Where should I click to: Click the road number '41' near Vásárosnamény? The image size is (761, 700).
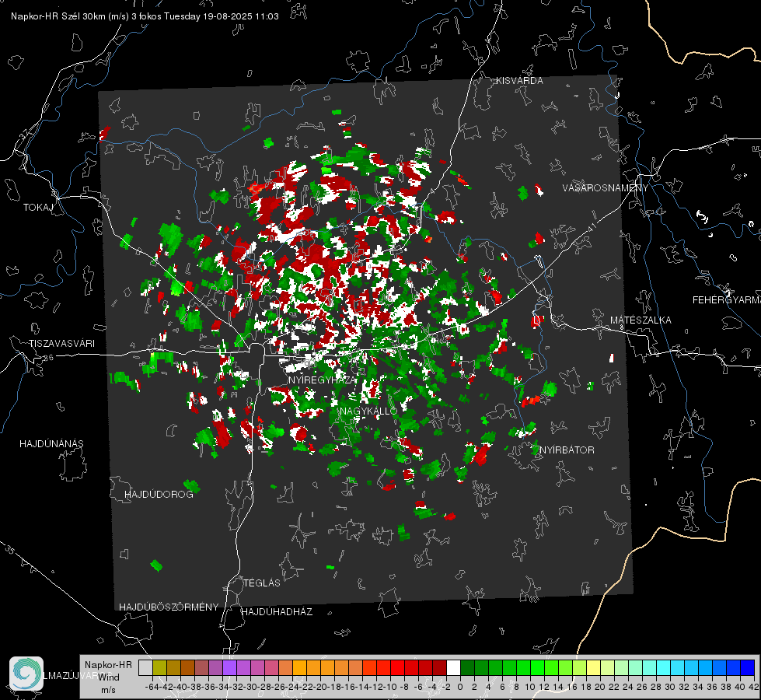point(592,227)
